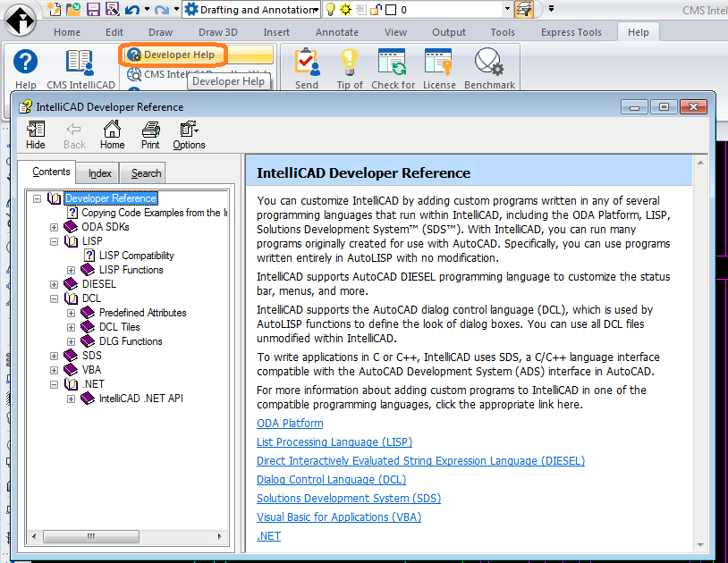Expand the SDS tree node
728x563 pixels.
tap(55, 356)
